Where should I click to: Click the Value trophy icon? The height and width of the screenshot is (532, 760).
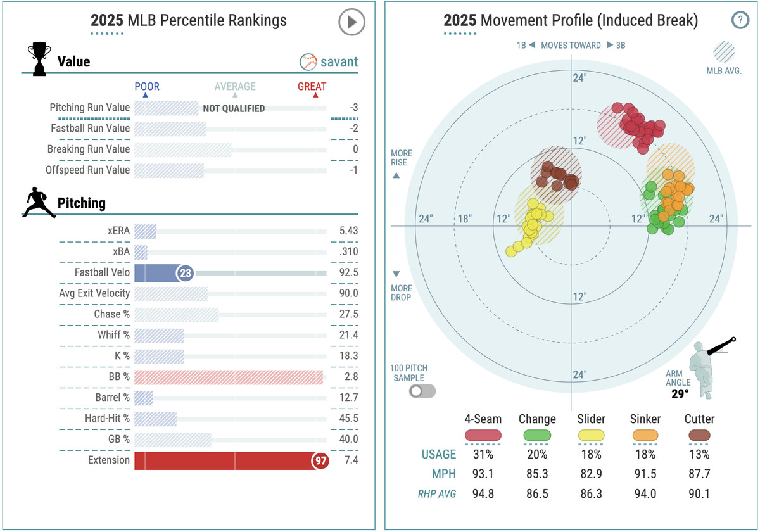click(39, 60)
